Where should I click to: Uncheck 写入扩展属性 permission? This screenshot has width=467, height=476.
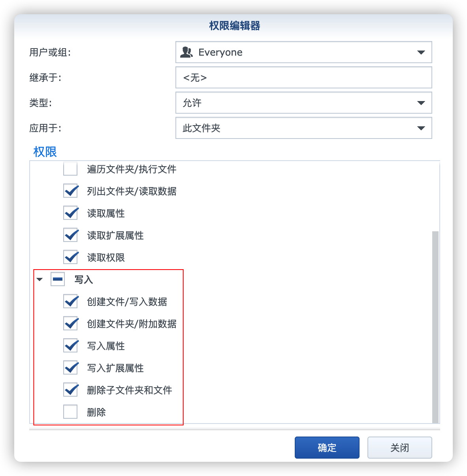[71, 368]
